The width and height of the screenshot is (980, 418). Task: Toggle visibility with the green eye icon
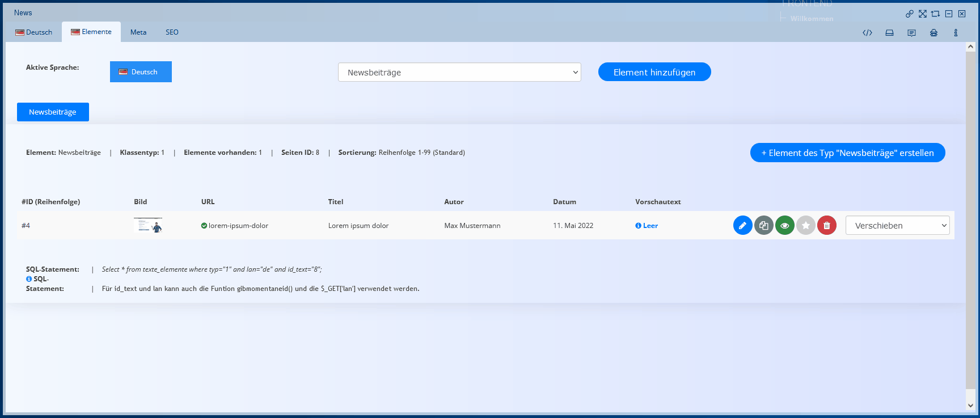(x=784, y=225)
